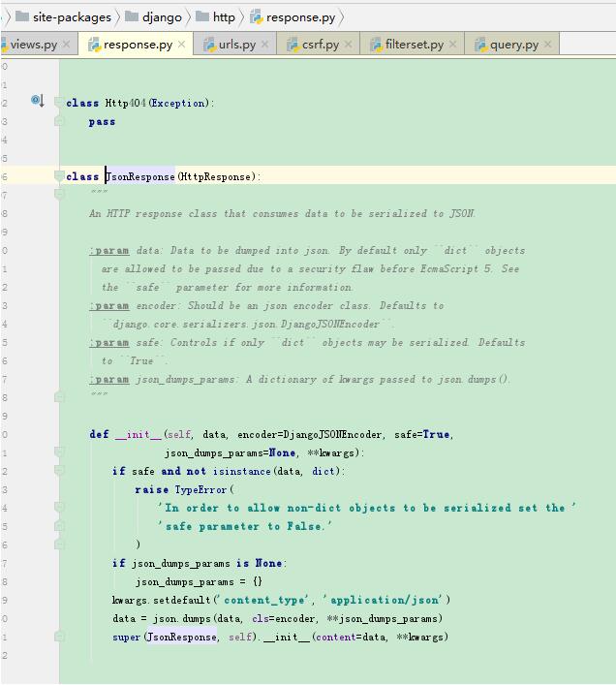Click the TypeError identifier

click(x=200, y=489)
